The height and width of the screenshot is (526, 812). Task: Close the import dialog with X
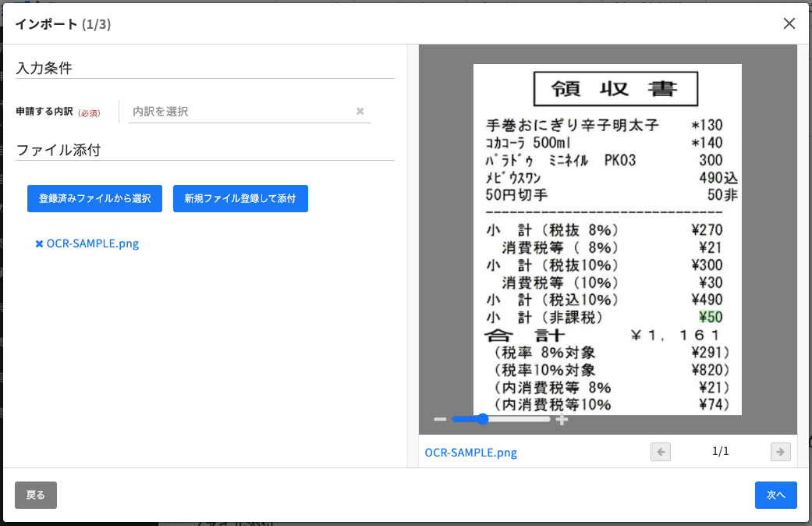click(x=789, y=24)
